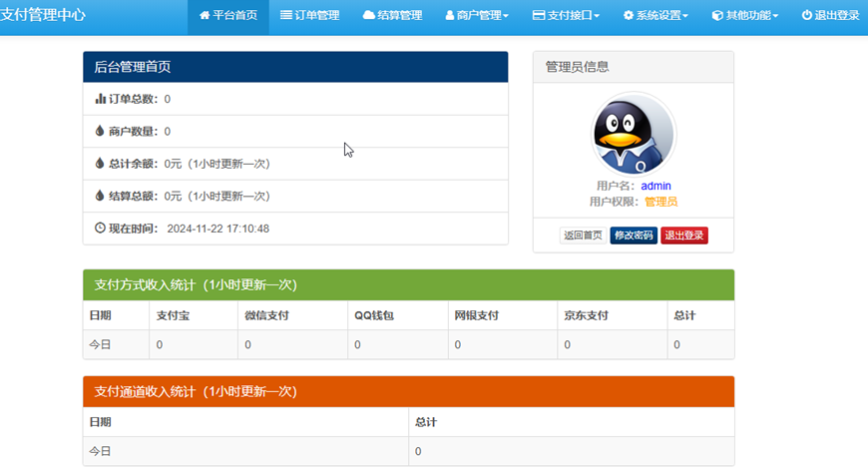Expand the 支付接口 dropdown menu

[x=567, y=16]
